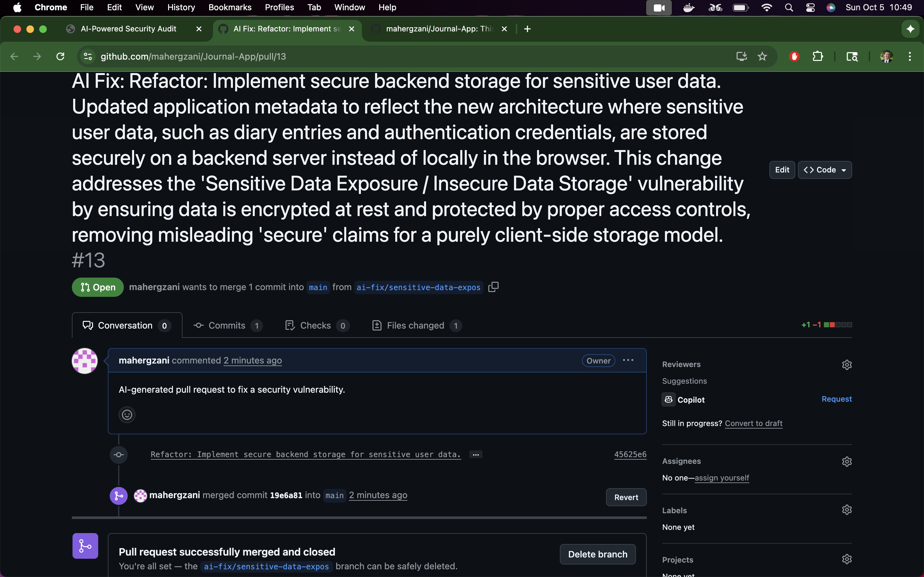
Task: Request Copilot review
Action: click(836, 399)
